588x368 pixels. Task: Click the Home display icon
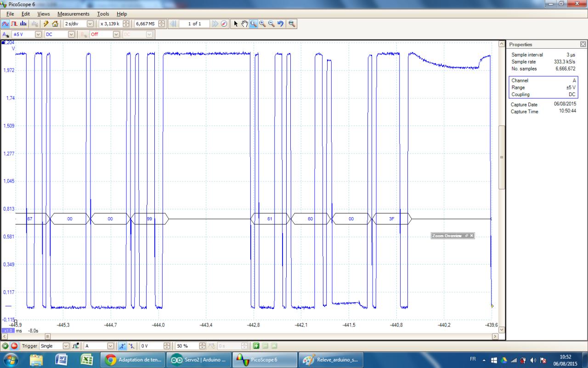[55, 24]
